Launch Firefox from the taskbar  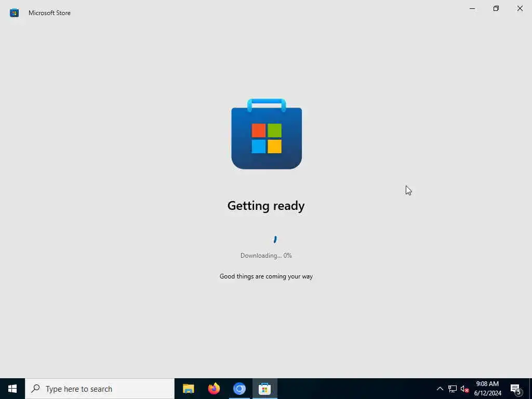pyautogui.click(x=214, y=389)
